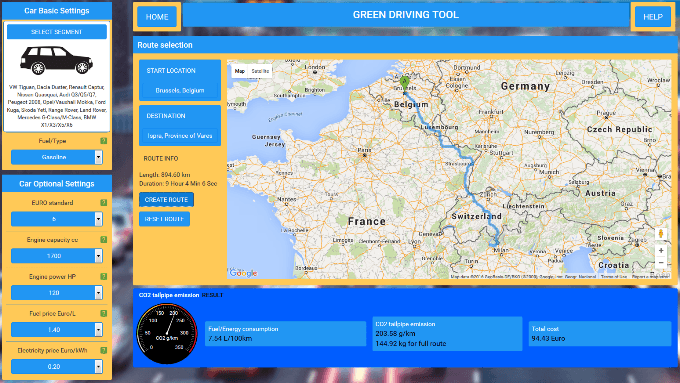Screen dimensions: 680x383
Task: Open the EURO standard dropdown showing 6
Action: coord(57,219)
